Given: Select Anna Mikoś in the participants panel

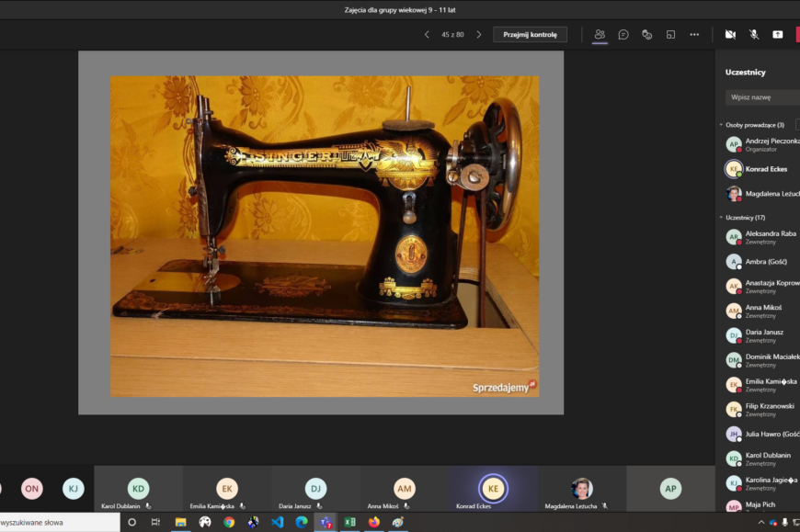Looking at the screenshot, I should click(x=762, y=311).
